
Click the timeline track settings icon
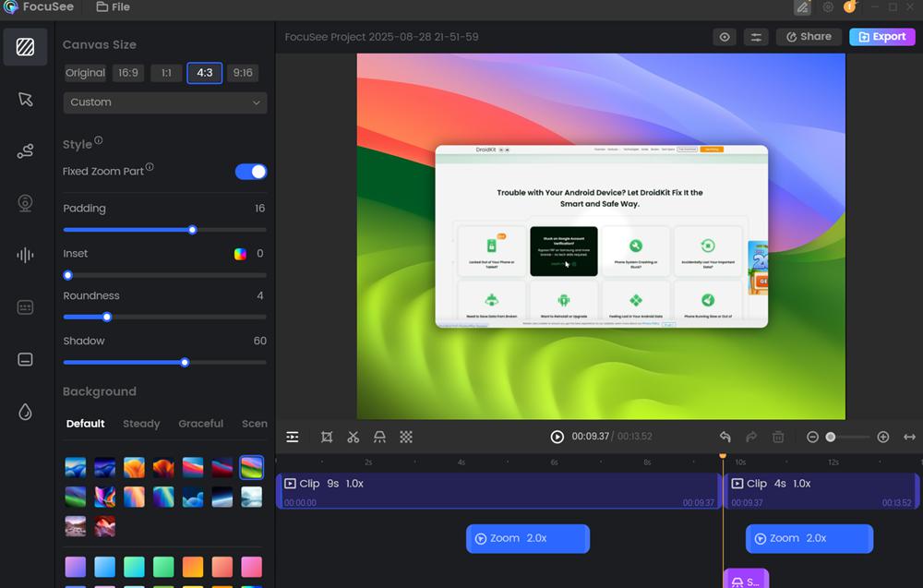tap(293, 437)
